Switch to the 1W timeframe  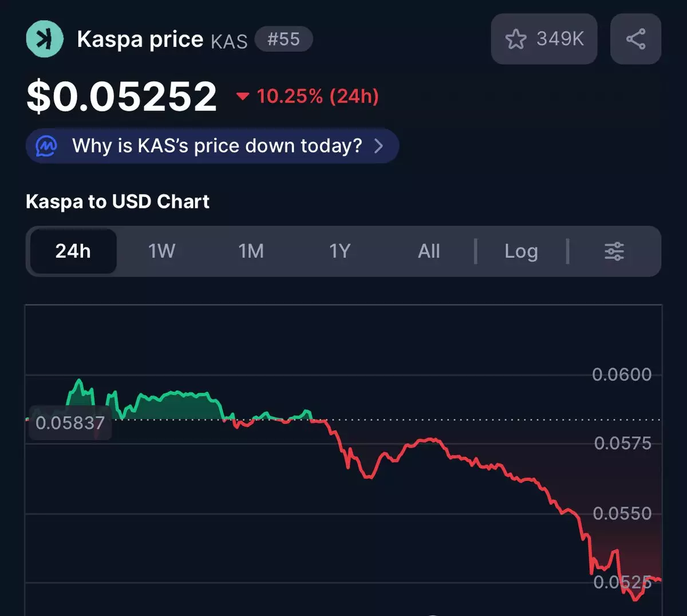[162, 251]
